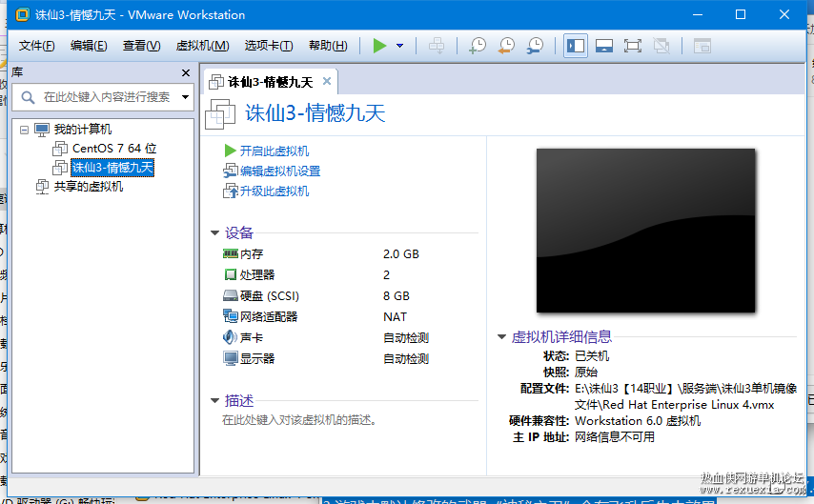Click the VM description text field
Image resolution: width=814 pixels, height=504 pixels.
point(299,420)
